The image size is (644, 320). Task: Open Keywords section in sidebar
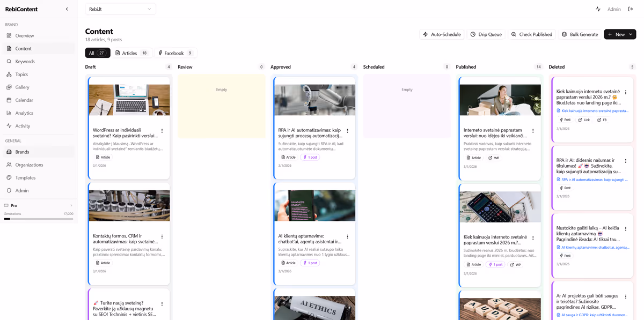(25, 62)
